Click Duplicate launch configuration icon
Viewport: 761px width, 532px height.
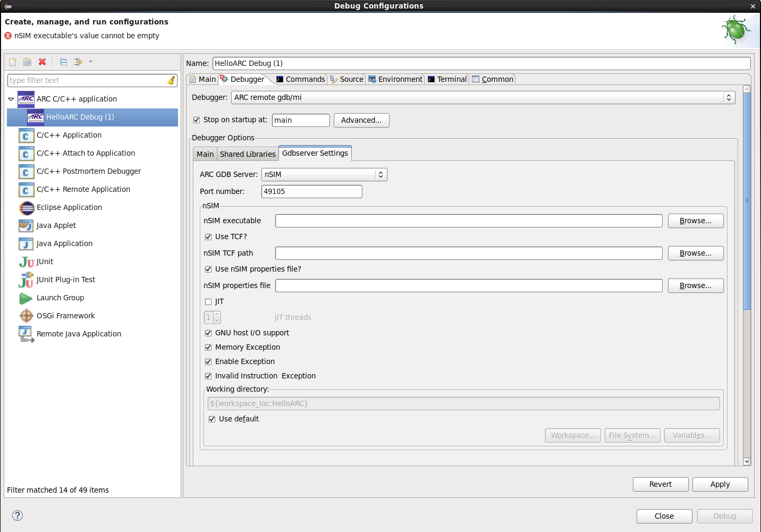[27, 62]
